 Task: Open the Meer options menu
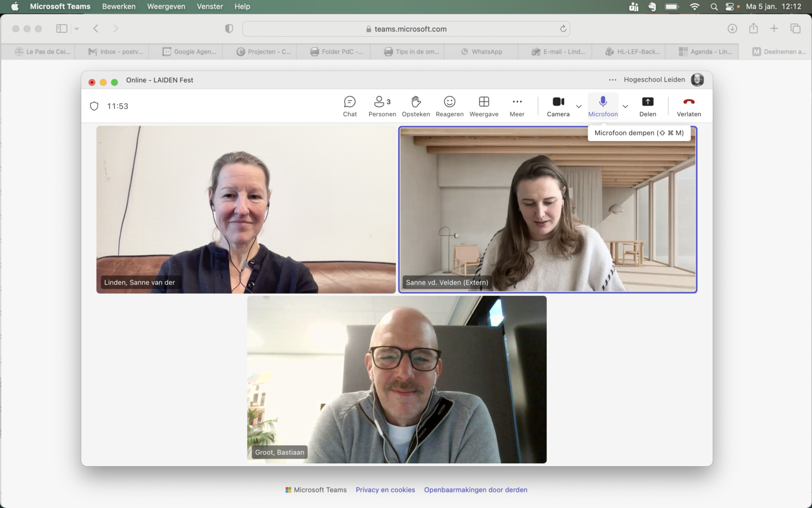point(517,106)
